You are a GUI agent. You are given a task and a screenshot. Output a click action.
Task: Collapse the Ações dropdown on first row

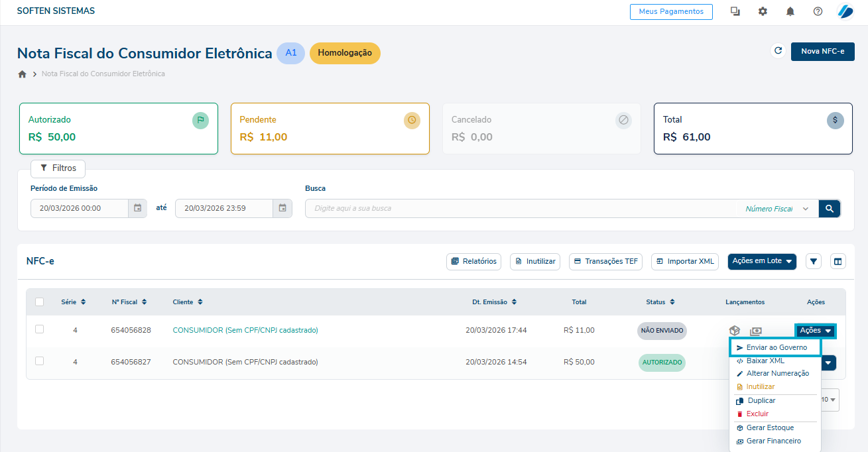pyautogui.click(x=815, y=331)
